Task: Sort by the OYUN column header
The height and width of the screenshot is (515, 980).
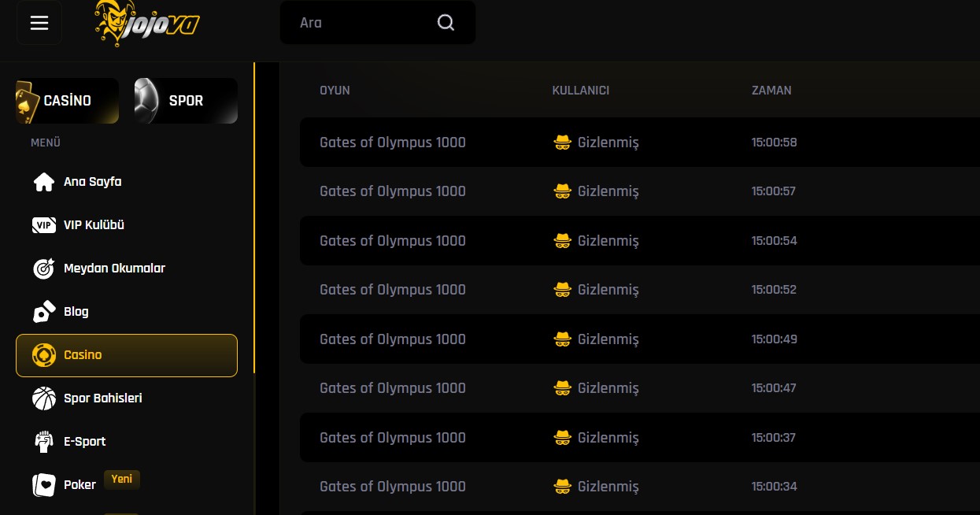Action: (335, 91)
